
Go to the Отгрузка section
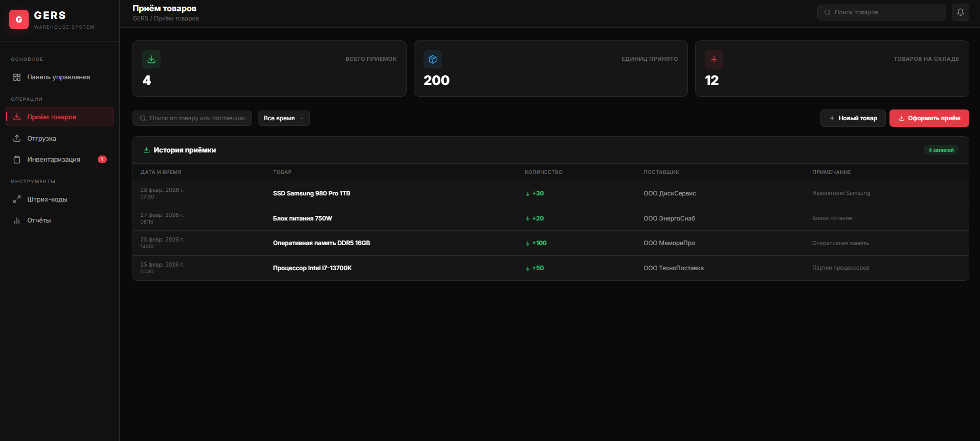[x=41, y=139]
